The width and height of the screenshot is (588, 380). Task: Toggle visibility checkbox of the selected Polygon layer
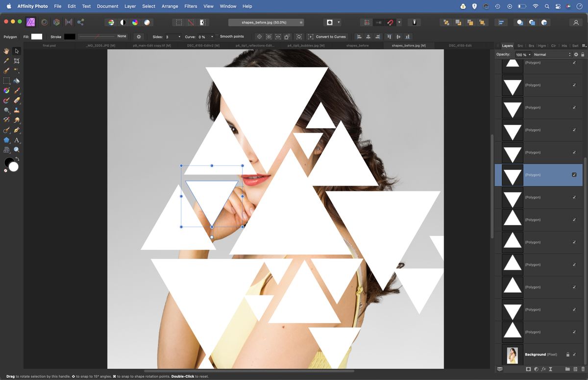point(574,175)
